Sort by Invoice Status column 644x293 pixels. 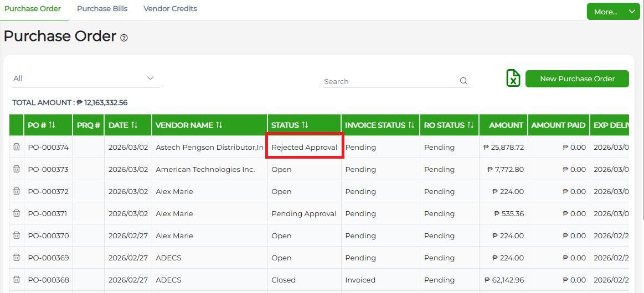tap(411, 125)
